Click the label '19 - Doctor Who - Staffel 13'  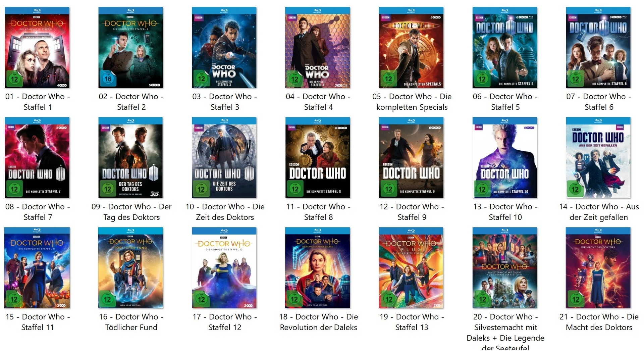click(x=412, y=322)
